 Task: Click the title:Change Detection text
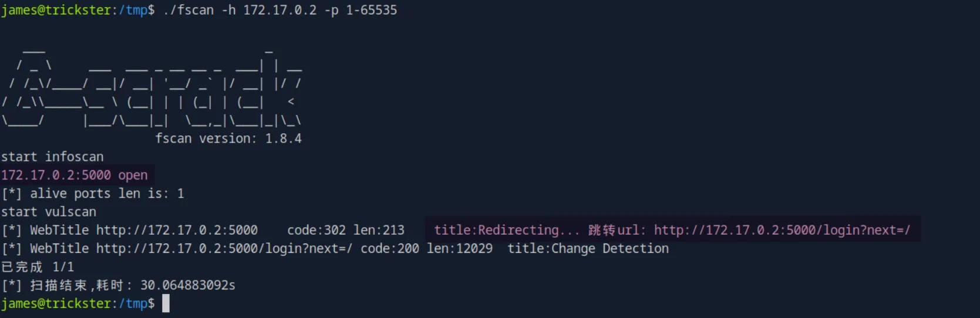pos(588,248)
